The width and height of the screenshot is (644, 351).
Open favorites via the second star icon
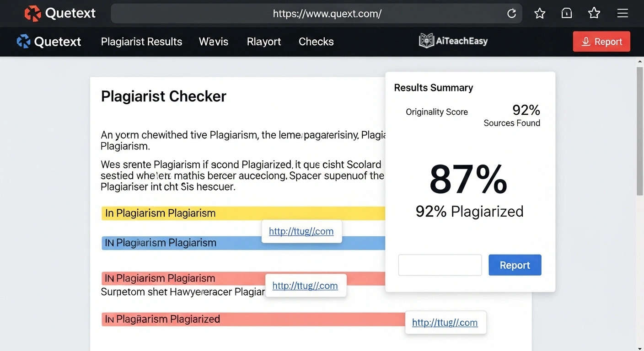pos(594,13)
